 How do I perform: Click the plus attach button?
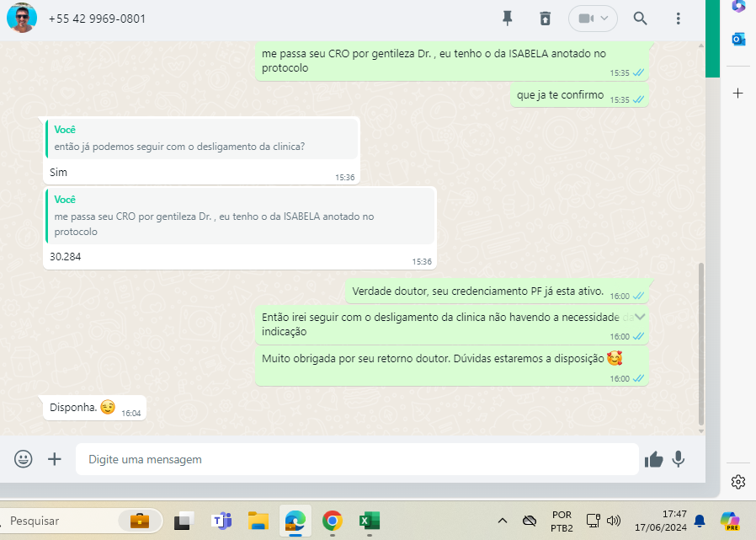tap(55, 459)
